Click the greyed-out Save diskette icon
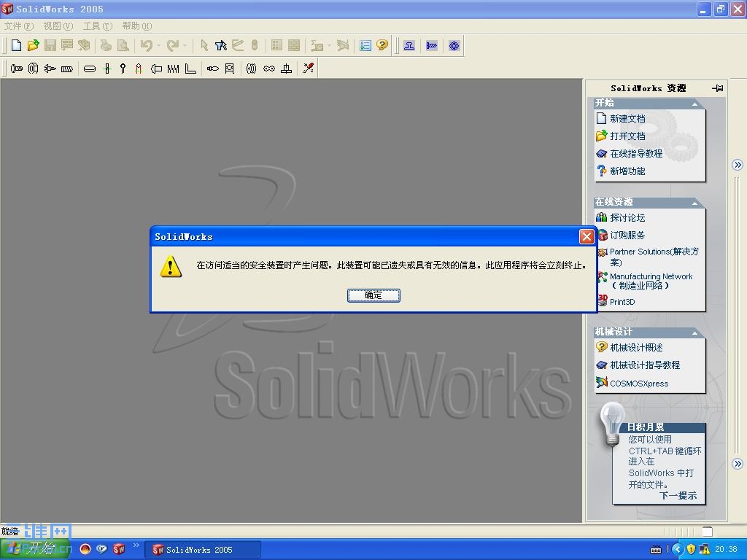Screen dimensions: 747x560 [x=50, y=45]
